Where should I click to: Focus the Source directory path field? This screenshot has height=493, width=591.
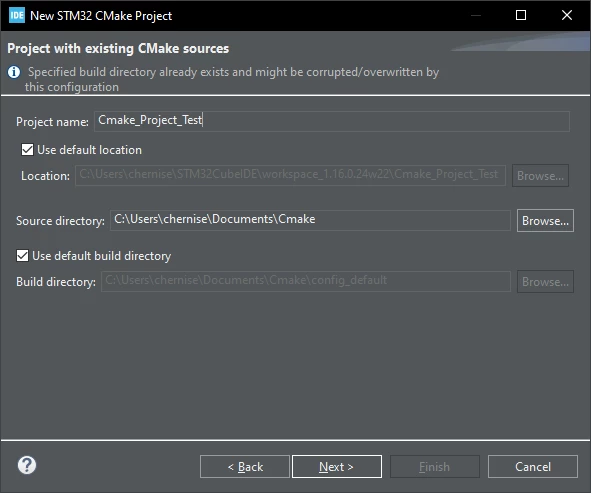click(310, 220)
